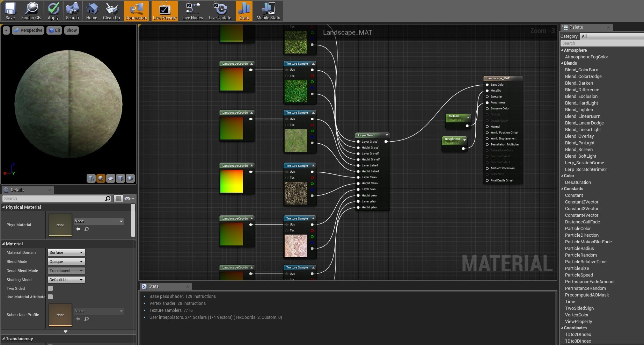Open the Perspective viewport menu
644x358 pixels.
pyautogui.click(x=28, y=30)
